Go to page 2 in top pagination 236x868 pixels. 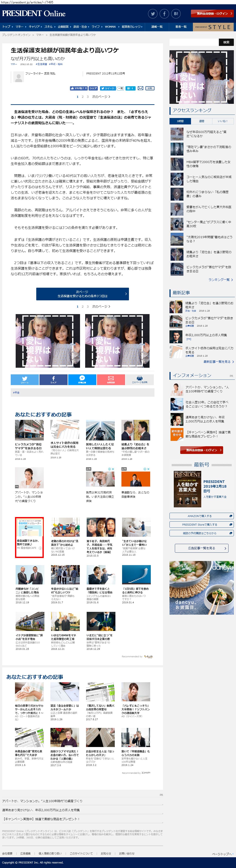tap(83, 97)
